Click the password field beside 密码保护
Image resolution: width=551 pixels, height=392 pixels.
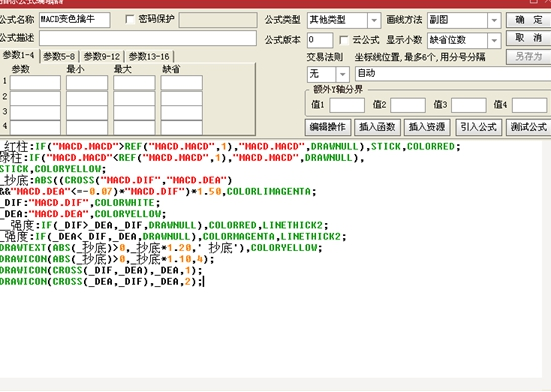tap(218, 20)
